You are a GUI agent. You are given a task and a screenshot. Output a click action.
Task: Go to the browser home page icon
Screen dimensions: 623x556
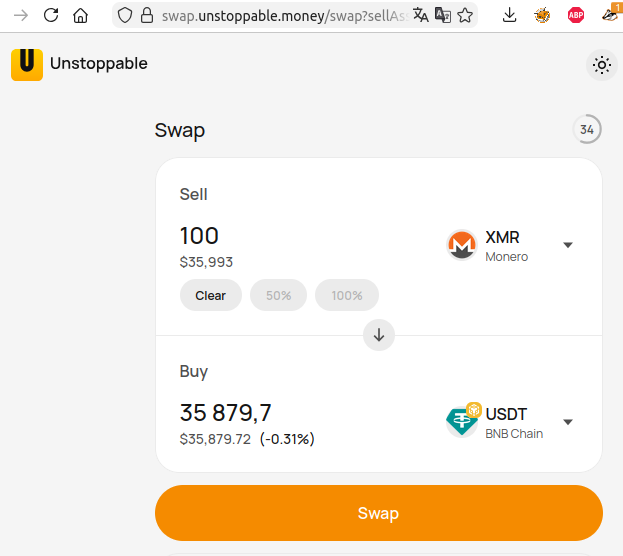(x=81, y=15)
